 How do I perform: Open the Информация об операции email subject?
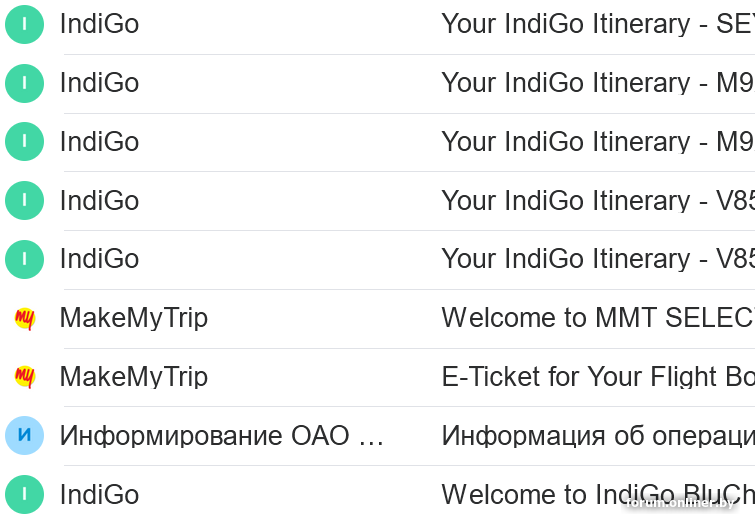coord(596,436)
